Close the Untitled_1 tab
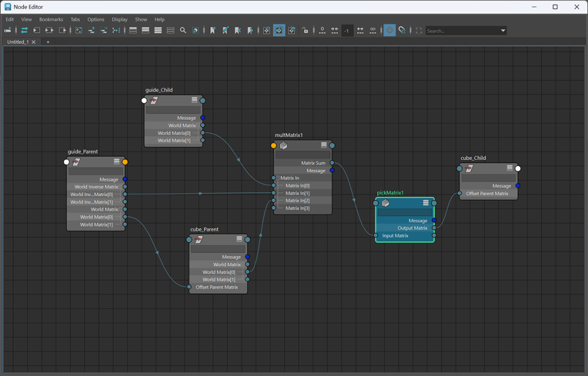Viewport: 588px width, 376px height. click(x=33, y=42)
